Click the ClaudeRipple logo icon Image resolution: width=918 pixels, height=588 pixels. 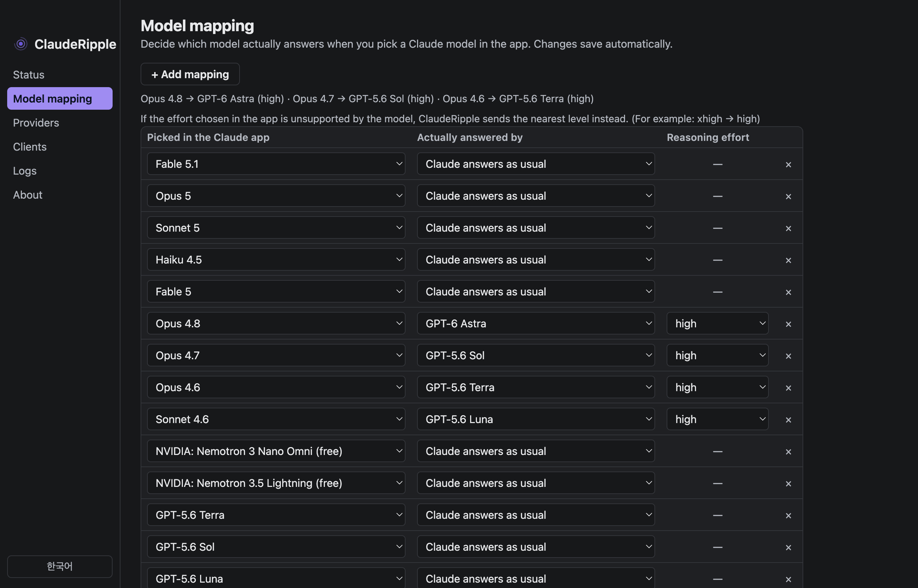point(21,44)
